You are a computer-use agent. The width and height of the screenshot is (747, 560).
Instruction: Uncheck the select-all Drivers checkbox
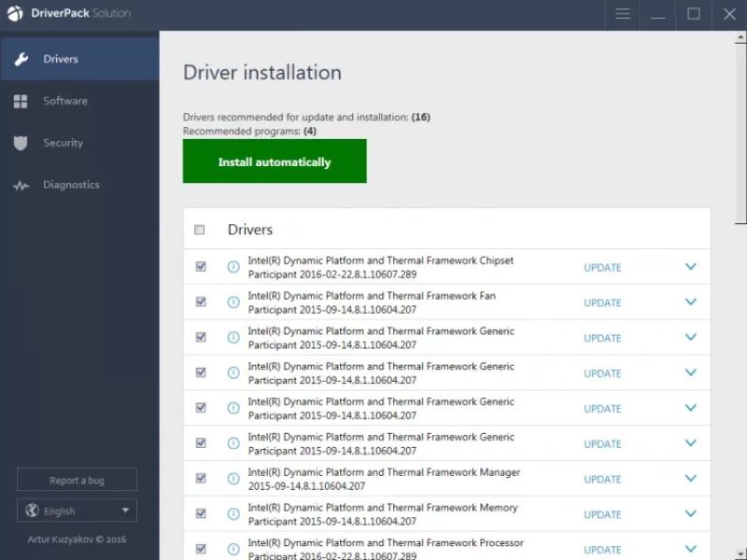coord(200,229)
